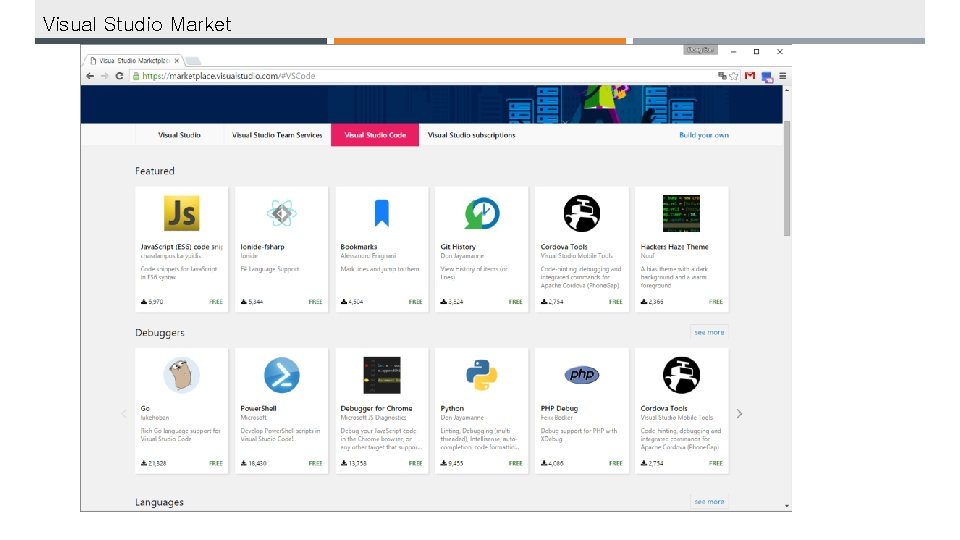Click the Debuggers section heading
Screen dimensions: 960x540
pyautogui.click(x=160, y=332)
